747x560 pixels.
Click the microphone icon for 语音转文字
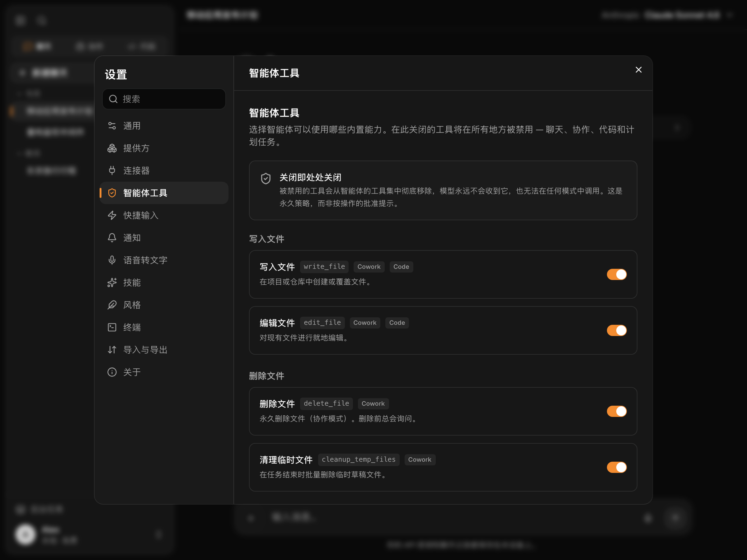pos(112,260)
